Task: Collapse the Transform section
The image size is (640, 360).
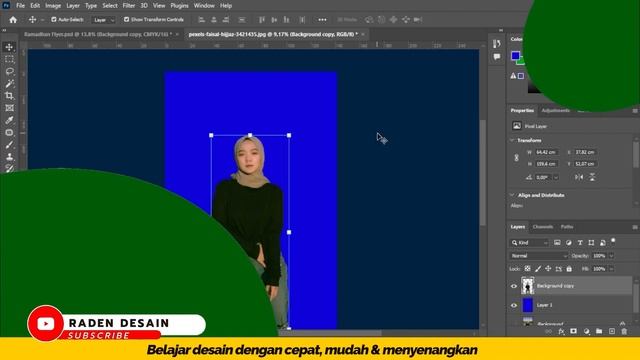Action: pos(512,140)
